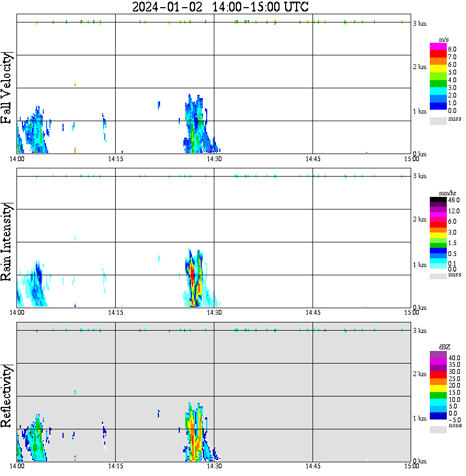The width and height of the screenshot is (466, 476).
Task: Click the mm/hr unit label
Action: click(447, 193)
